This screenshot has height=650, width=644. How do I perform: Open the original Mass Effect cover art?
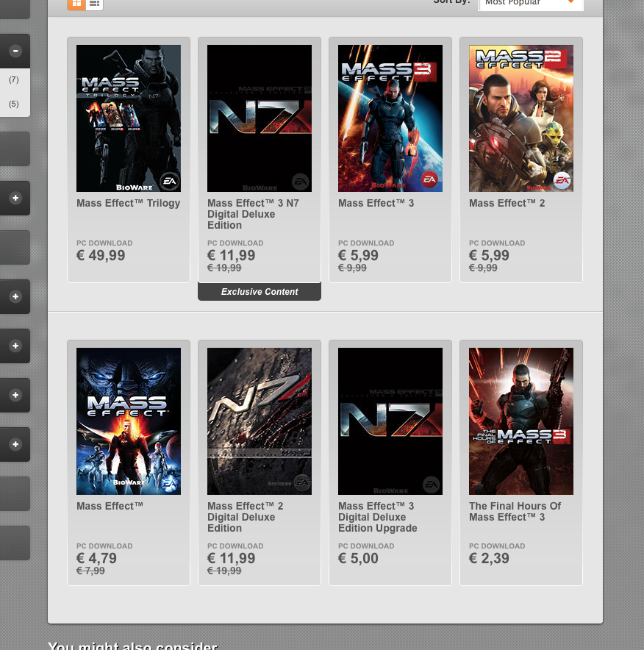pos(129,421)
